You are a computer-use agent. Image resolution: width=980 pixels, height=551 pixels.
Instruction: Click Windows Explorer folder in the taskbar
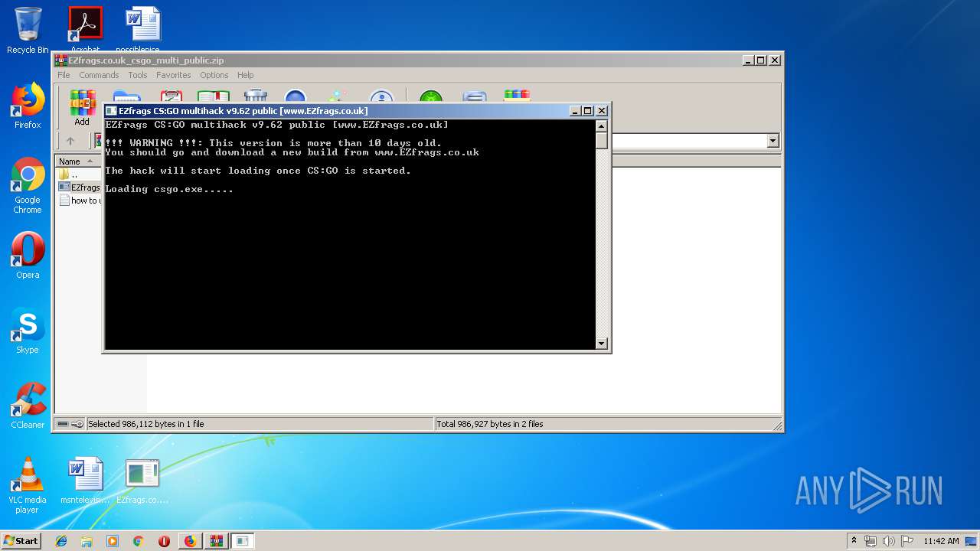87,541
